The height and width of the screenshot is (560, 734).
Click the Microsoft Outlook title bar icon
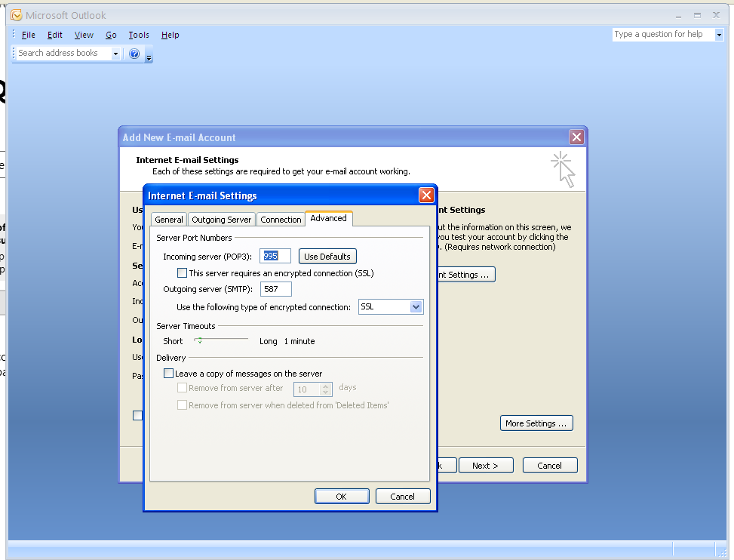[17, 15]
